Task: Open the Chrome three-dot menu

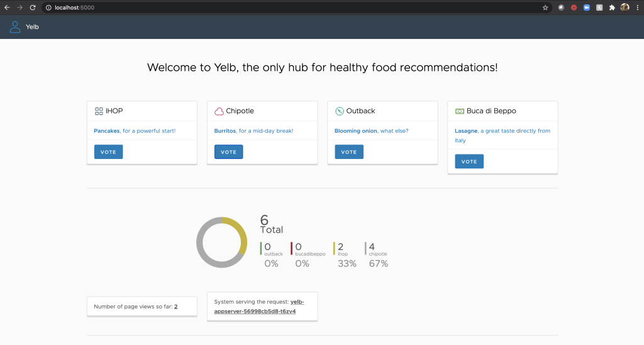Action: (x=636, y=8)
